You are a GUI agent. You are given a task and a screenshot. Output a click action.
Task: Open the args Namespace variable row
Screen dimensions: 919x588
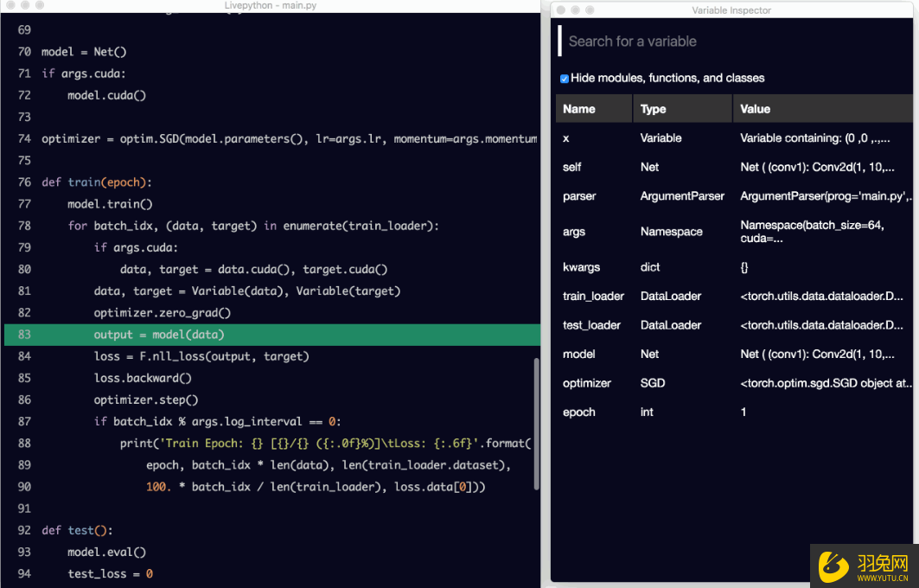(574, 232)
